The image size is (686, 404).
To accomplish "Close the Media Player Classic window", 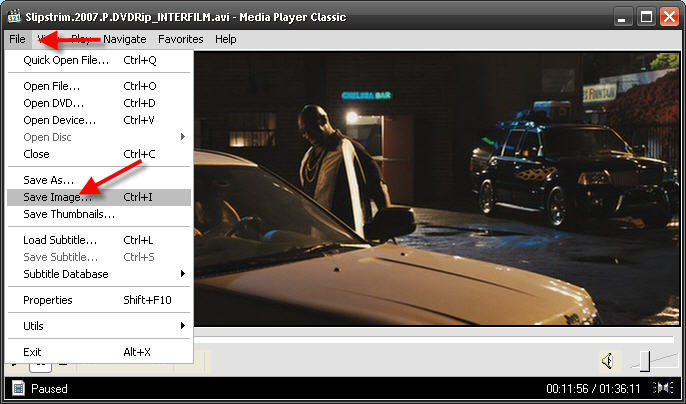I will click(x=669, y=17).
